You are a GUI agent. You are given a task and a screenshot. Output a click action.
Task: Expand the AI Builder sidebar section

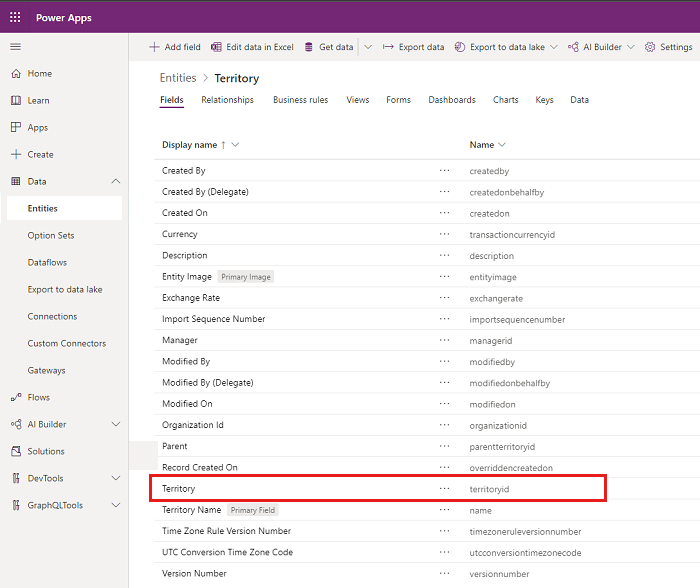(x=116, y=425)
